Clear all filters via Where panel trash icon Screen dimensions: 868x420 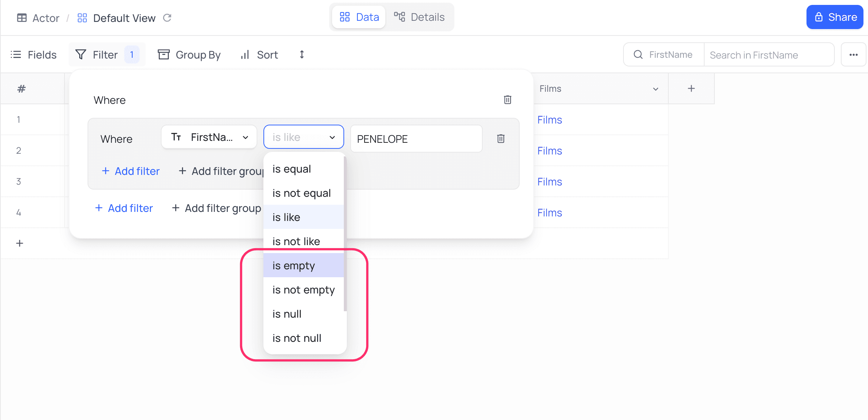point(508,100)
